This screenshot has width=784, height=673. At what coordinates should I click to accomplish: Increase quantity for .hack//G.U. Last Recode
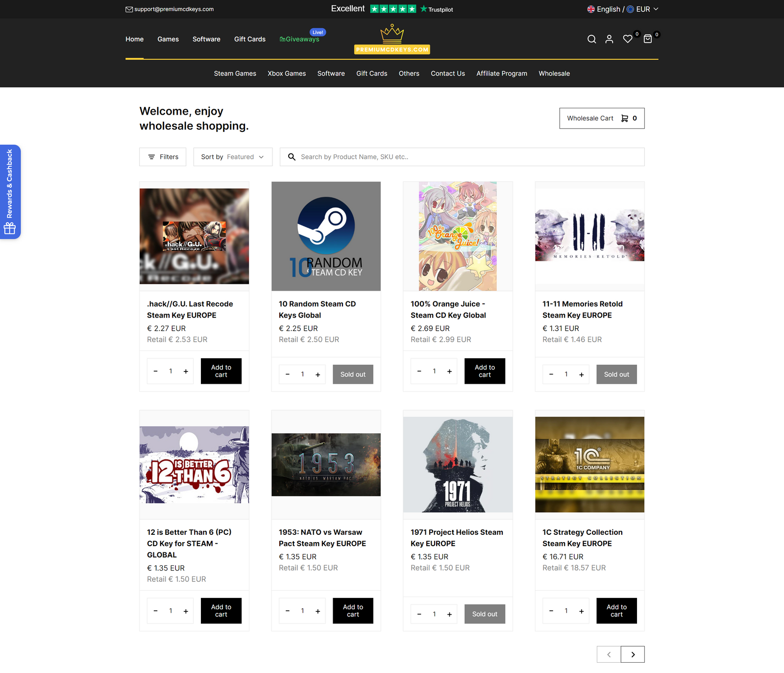[x=186, y=372]
